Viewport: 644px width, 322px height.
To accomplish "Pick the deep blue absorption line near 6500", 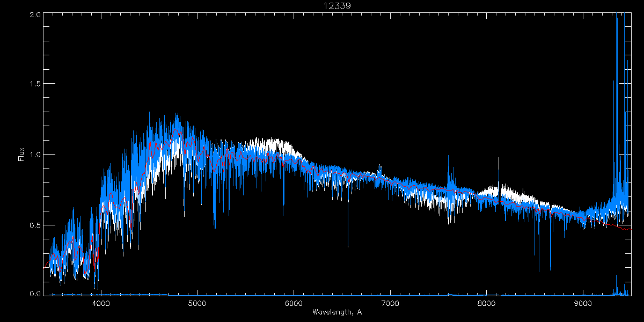I will pyautogui.click(x=348, y=244).
